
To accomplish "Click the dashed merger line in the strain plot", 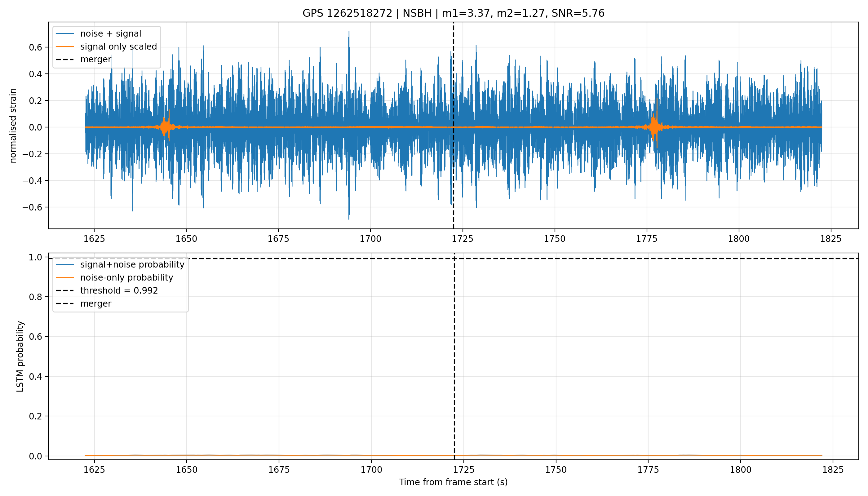I will [454, 170].
